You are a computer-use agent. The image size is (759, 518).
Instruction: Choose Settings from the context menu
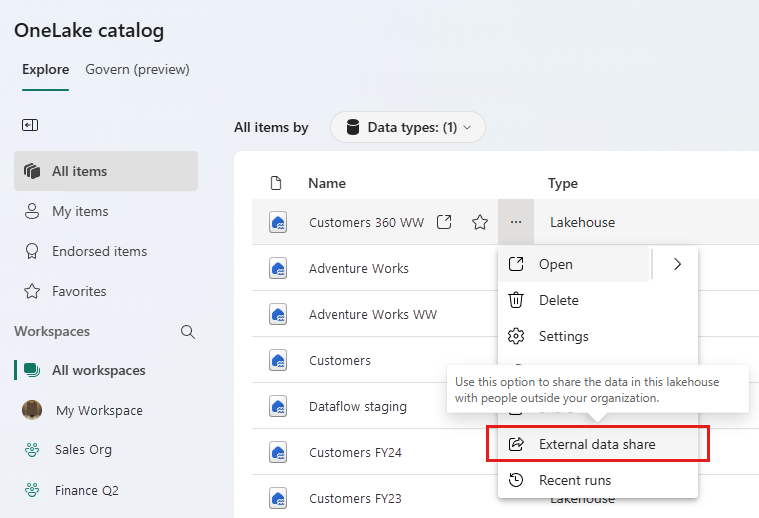click(598, 336)
